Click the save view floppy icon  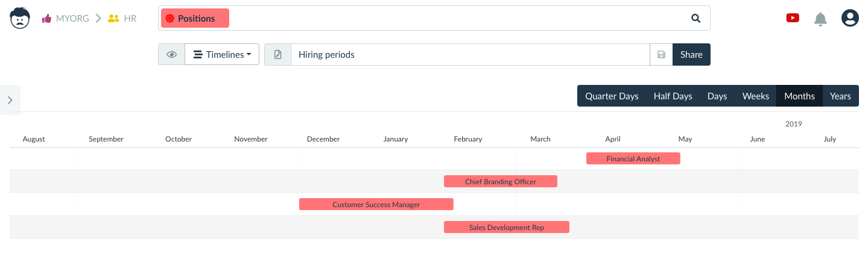point(661,54)
